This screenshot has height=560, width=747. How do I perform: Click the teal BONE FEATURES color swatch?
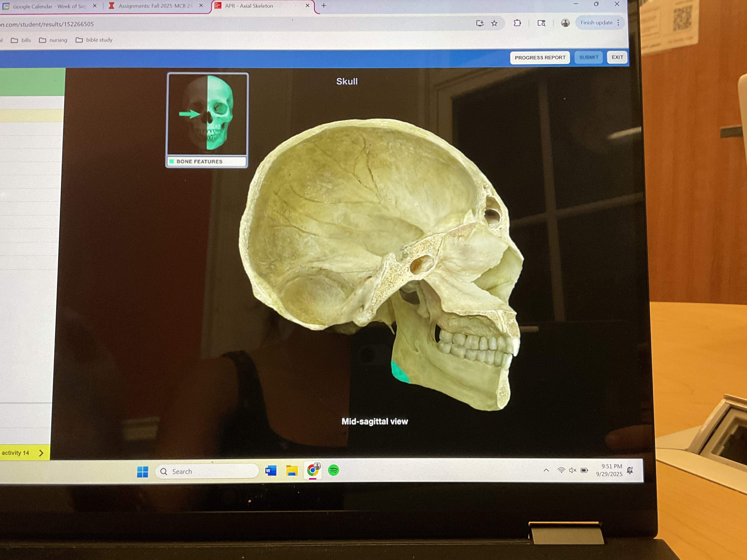[172, 161]
